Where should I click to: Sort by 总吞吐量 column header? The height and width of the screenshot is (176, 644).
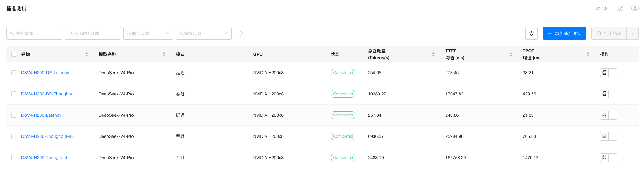(x=433, y=54)
